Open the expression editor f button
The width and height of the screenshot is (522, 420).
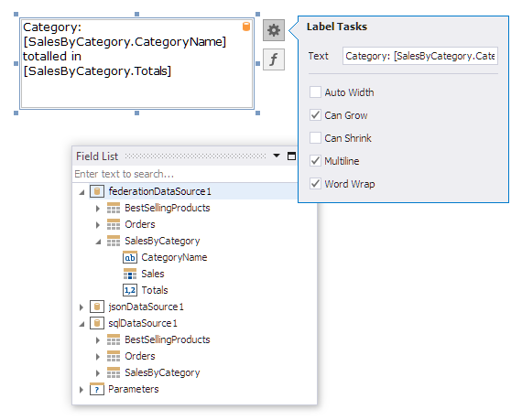[x=273, y=59]
